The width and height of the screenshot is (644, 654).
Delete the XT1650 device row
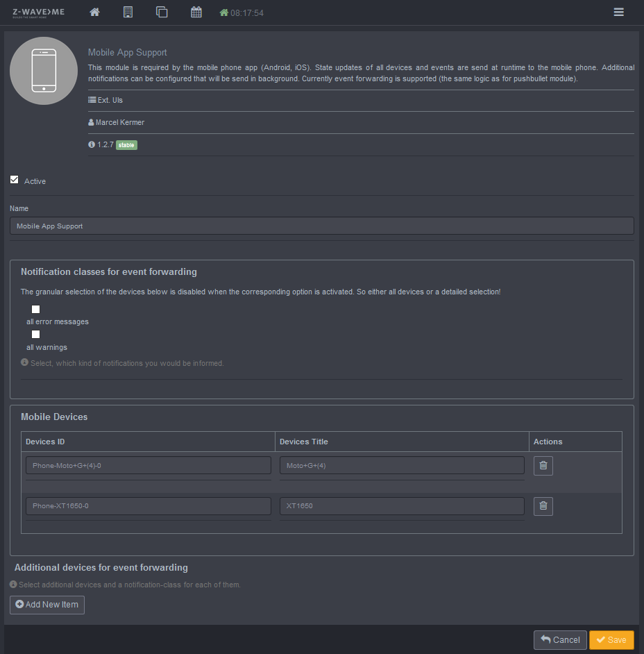pos(543,506)
